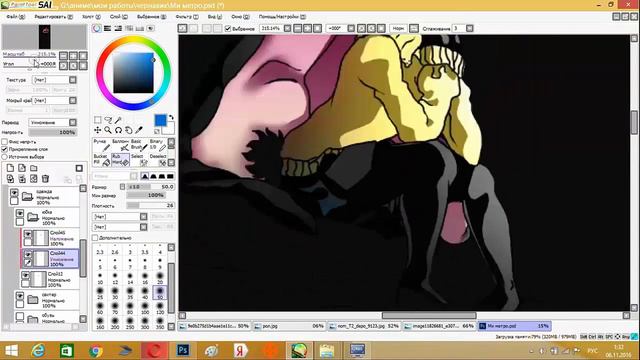Image resolution: width=640 pixels, height=360 pixels.
Task: Open the Помощь/Настройки menu
Action: click(x=282, y=17)
